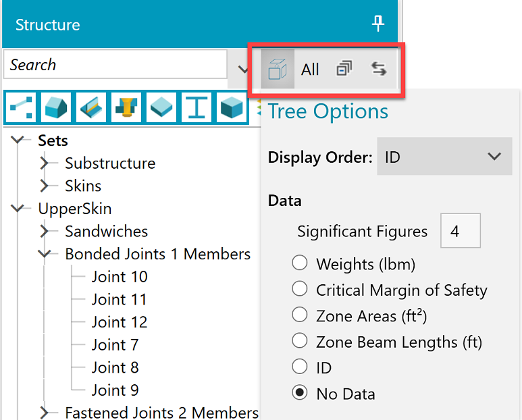Collapse all tree nodes icon
The width and height of the screenshot is (522, 420).
point(344,68)
